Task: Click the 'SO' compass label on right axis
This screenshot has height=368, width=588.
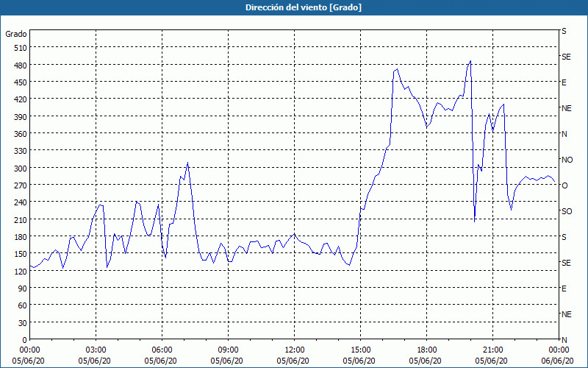Action: (567, 211)
